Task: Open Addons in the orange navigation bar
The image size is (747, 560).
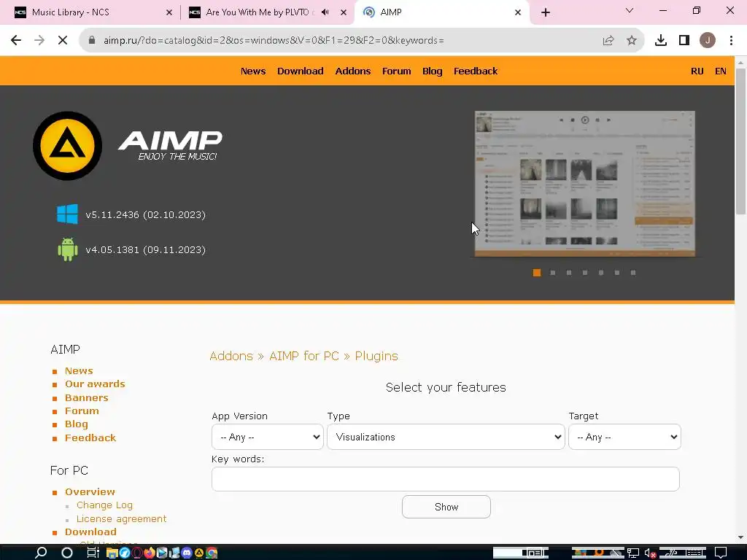Action: pos(352,71)
